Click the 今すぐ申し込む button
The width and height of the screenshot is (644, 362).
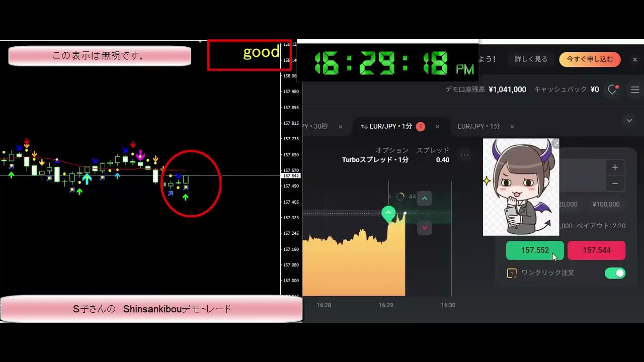[590, 59]
